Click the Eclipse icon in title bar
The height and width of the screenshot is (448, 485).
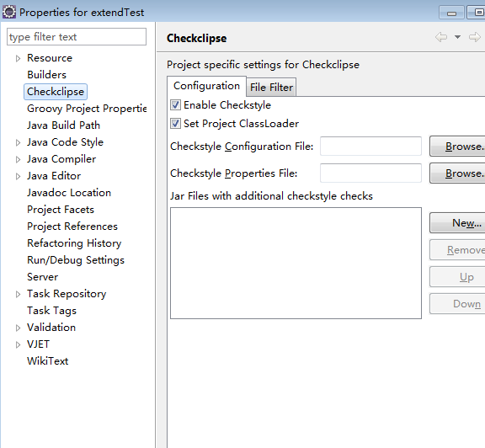coord(9,12)
